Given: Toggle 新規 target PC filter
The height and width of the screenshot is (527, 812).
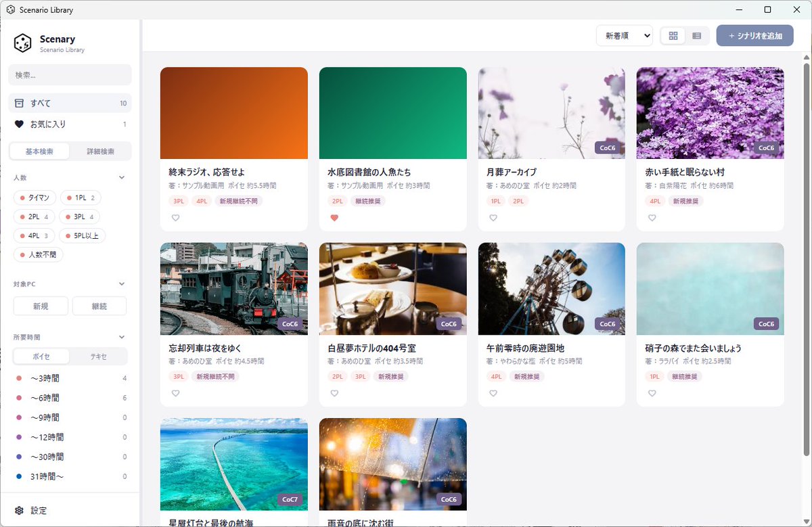Looking at the screenshot, I should point(41,306).
